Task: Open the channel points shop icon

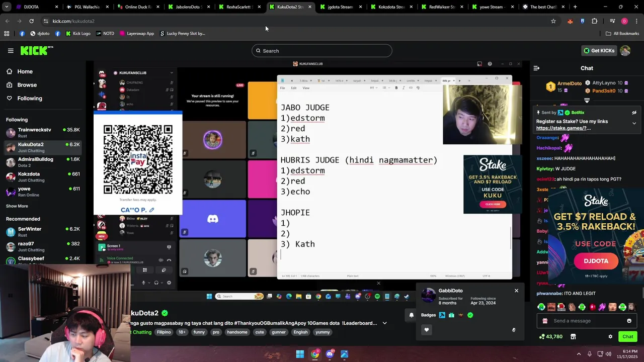Action: click(x=573, y=336)
